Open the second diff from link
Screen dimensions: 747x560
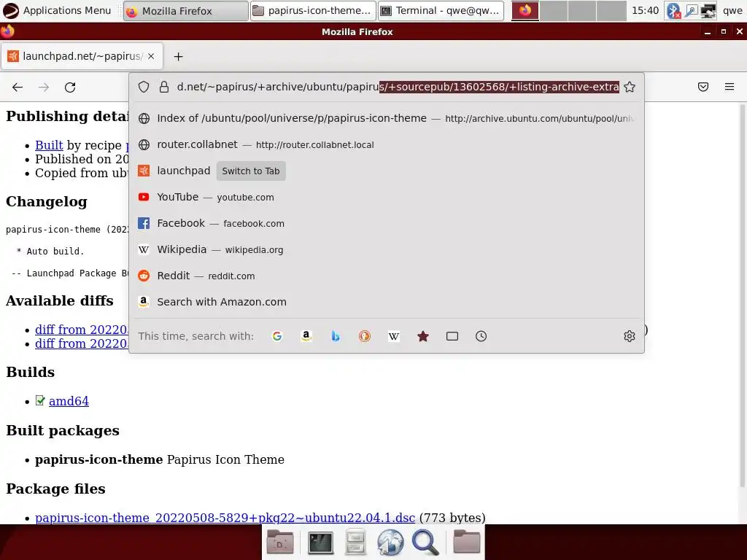(x=82, y=343)
